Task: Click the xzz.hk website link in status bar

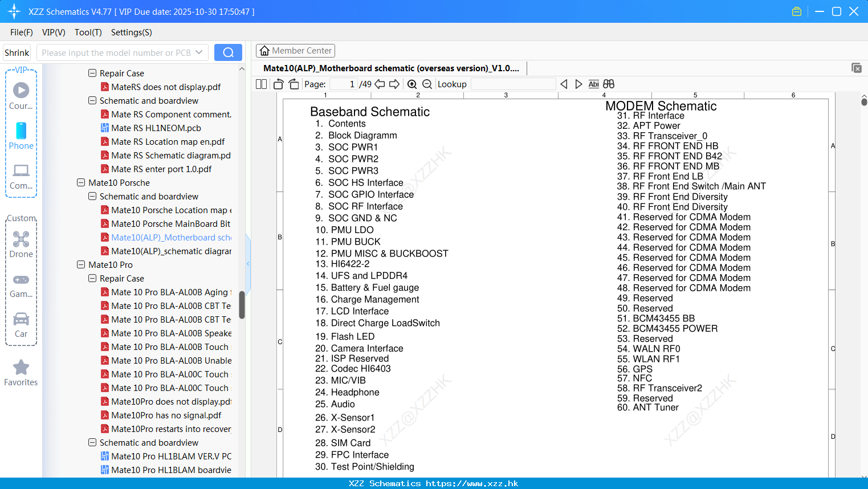Action: tap(472, 483)
